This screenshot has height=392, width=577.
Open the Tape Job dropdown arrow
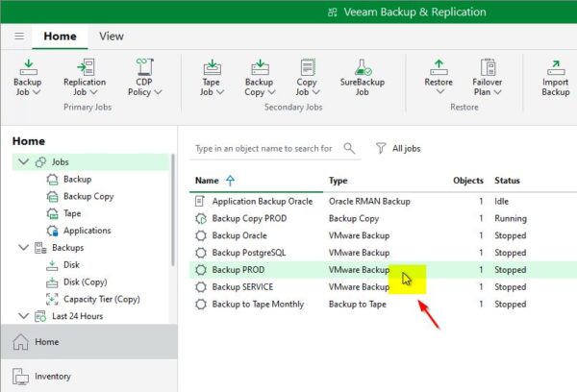pyautogui.click(x=220, y=92)
